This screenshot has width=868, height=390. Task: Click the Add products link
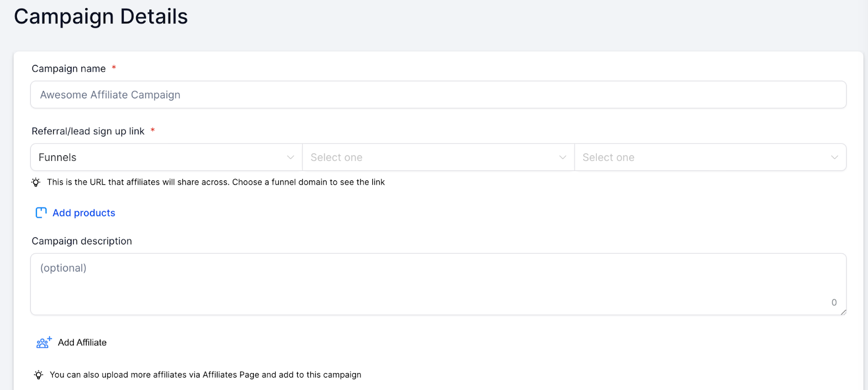click(x=84, y=213)
